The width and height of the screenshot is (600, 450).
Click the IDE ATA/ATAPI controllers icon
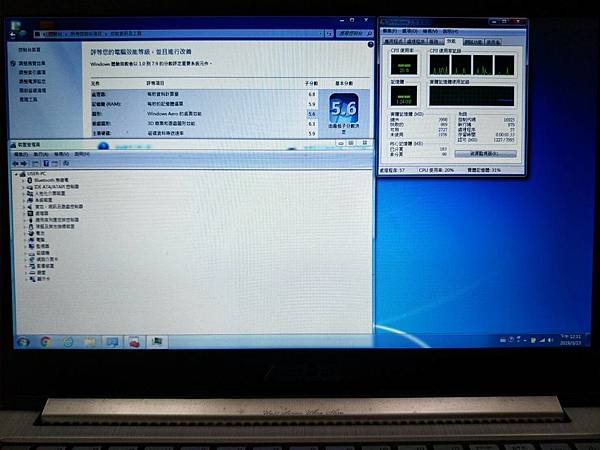[30, 187]
